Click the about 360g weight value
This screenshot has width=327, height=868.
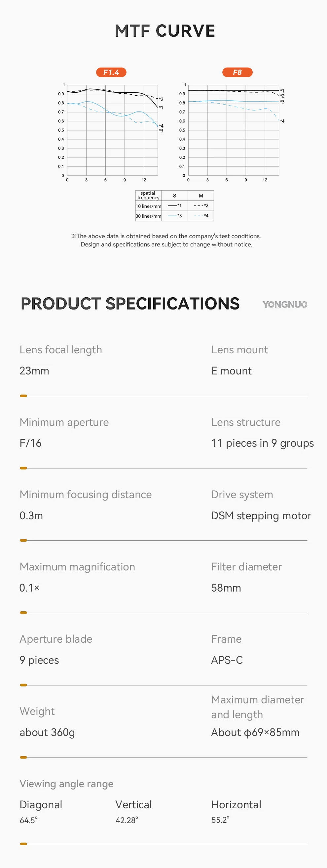47,732
